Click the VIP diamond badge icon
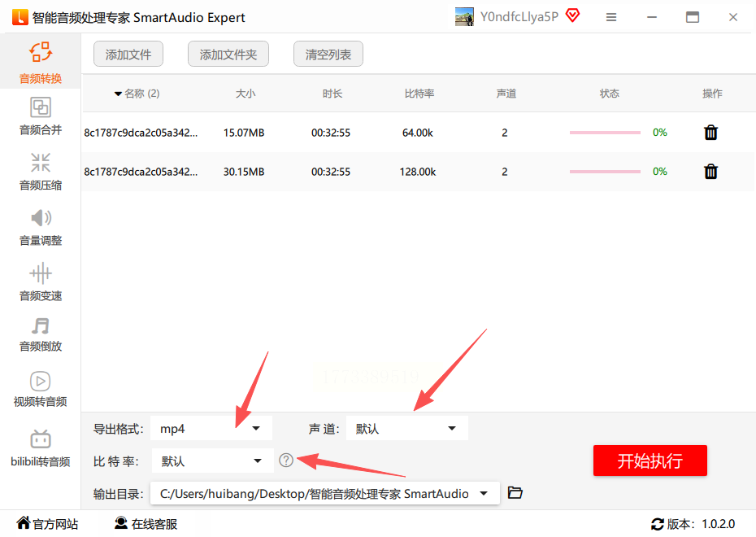 click(573, 15)
